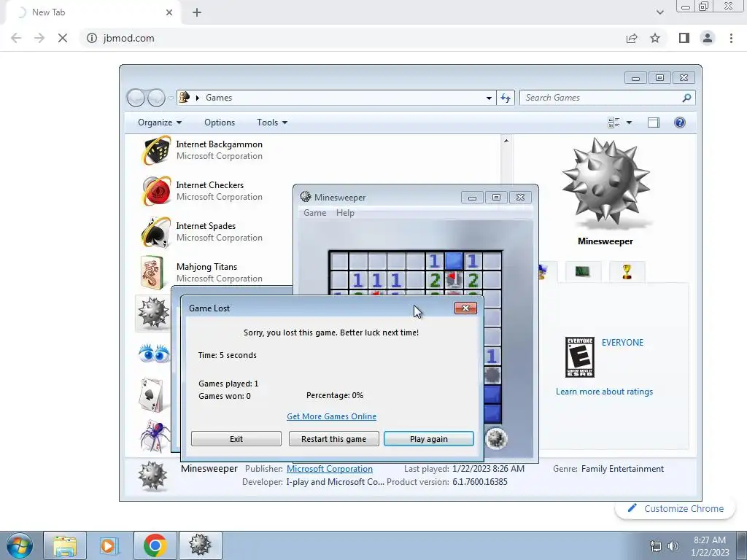Open File Explorer from the taskbar

[x=65, y=545]
